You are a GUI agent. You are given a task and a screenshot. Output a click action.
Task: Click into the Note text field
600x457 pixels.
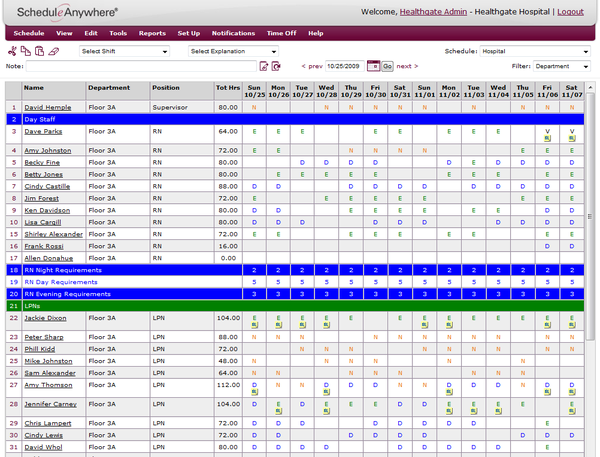(140, 66)
